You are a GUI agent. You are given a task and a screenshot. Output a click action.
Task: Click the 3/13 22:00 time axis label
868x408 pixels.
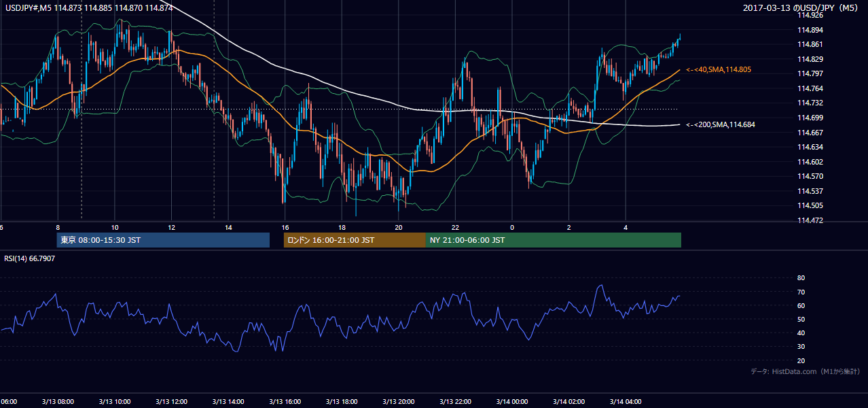tap(455, 401)
